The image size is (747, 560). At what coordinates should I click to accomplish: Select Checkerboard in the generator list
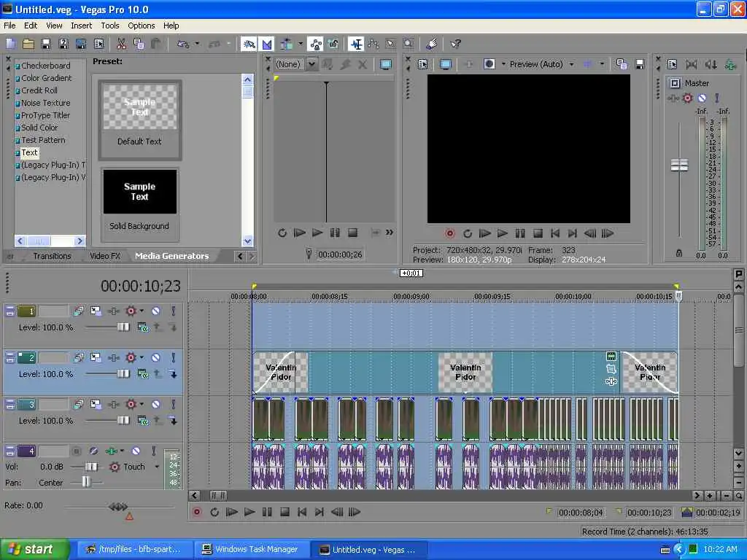coord(46,66)
